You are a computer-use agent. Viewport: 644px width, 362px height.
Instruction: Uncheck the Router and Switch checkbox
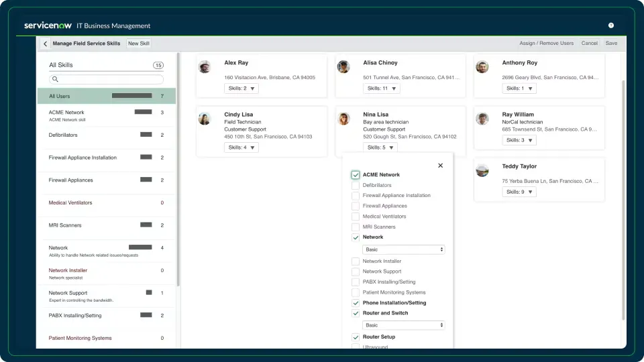[x=356, y=313]
